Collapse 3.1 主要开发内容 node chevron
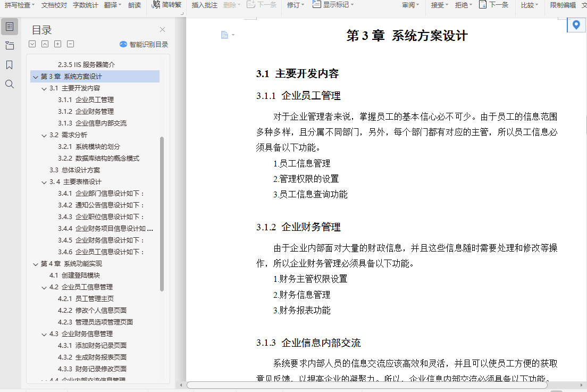This screenshot has width=587, height=392. coord(44,88)
